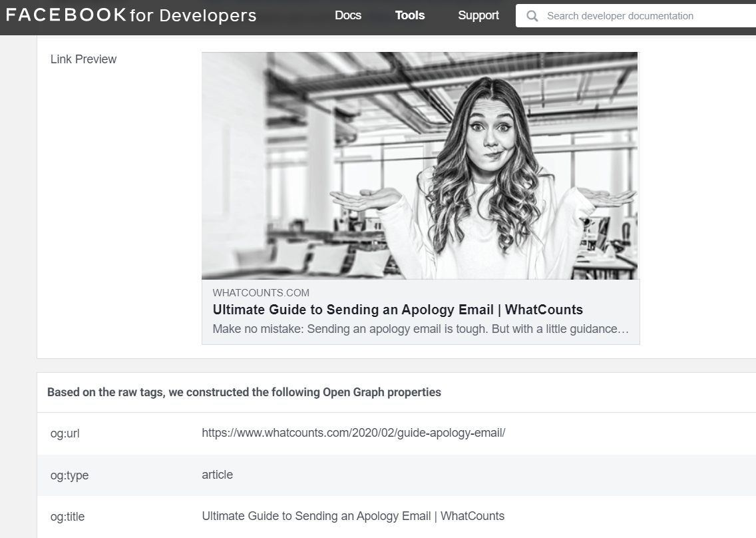Open the Tools menu

[409, 15]
